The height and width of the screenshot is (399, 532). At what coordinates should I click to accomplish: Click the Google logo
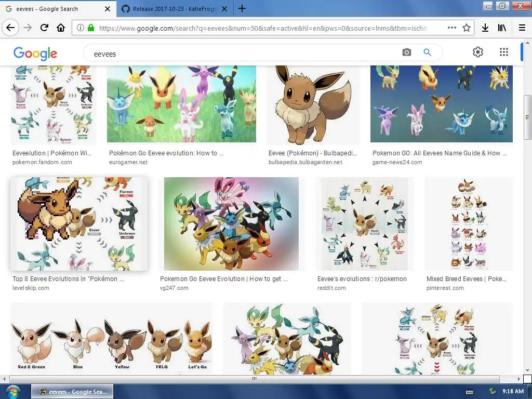(x=35, y=54)
